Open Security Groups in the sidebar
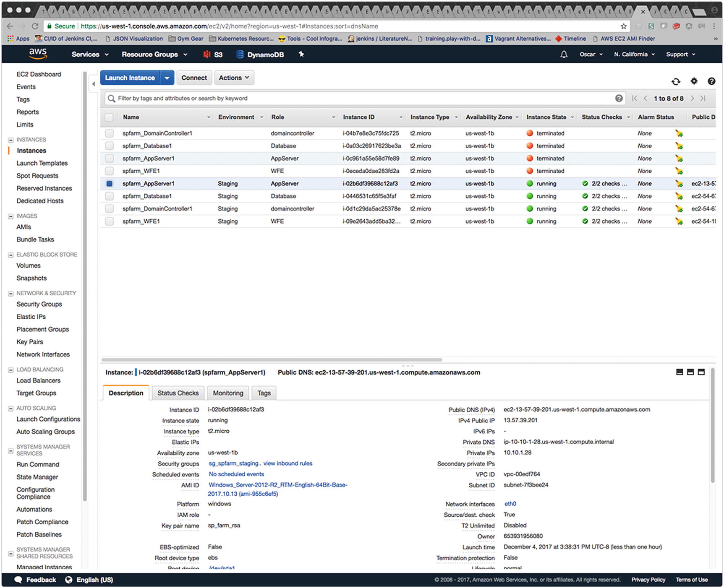This screenshot has height=588, width=724. click(x=39, y=304)
